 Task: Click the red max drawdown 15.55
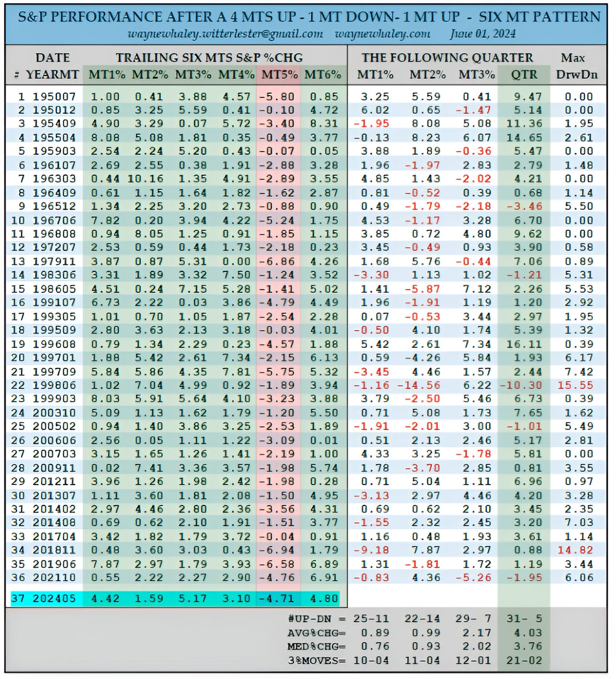(575, 385)
